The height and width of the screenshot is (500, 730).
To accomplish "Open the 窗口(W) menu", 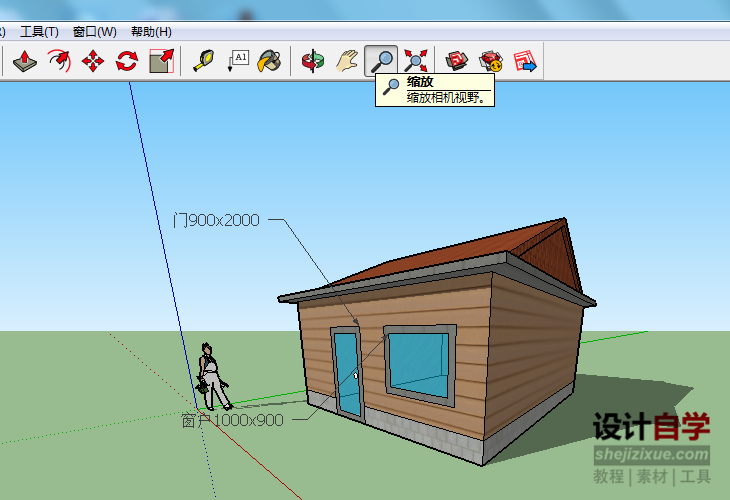I will pyautogui.click(x=95, y=32).
